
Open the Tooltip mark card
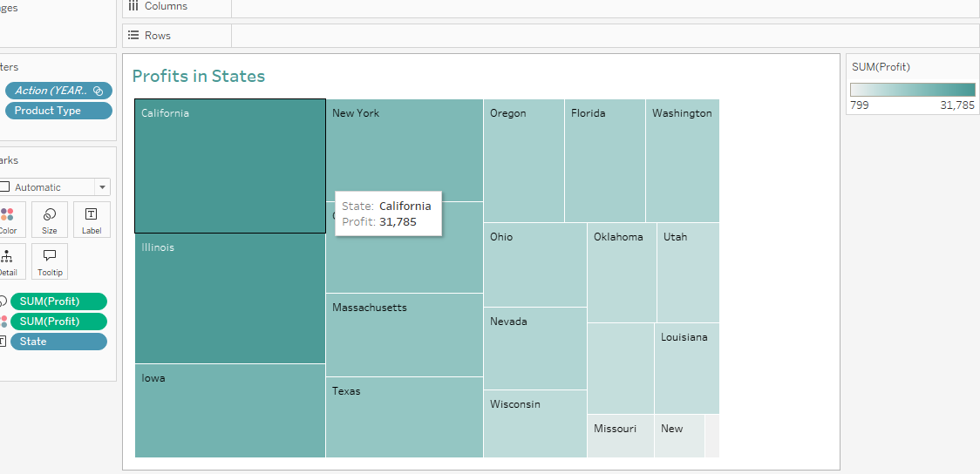click(x=50, y=261)
